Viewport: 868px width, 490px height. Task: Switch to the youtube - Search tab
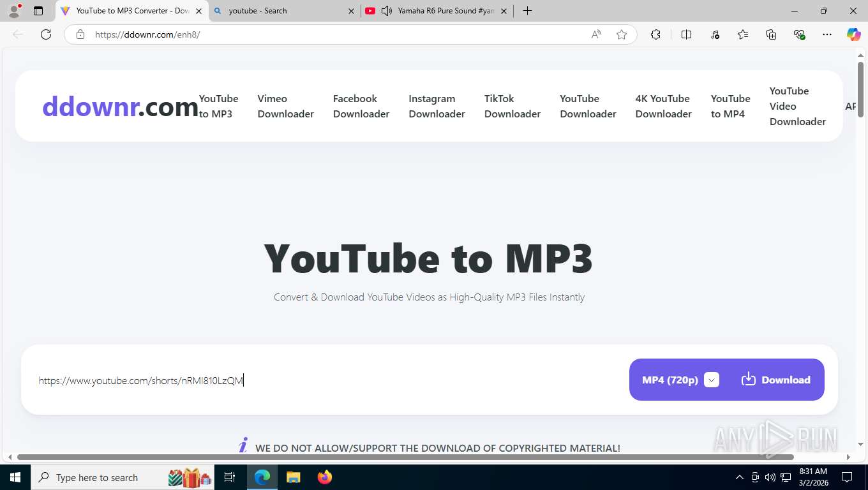(x=285, y=11)
